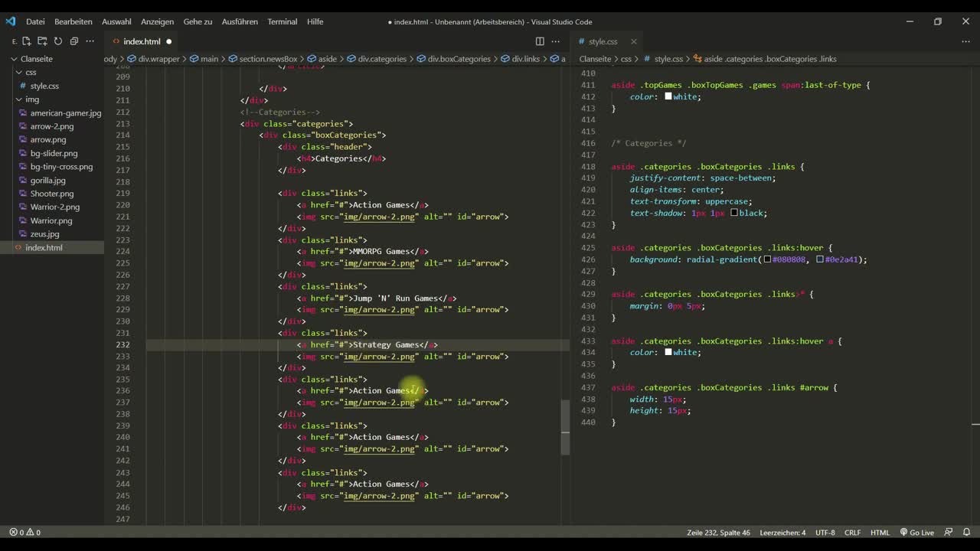Open Shooter.png in the explorer

click(x=52, y=194)
